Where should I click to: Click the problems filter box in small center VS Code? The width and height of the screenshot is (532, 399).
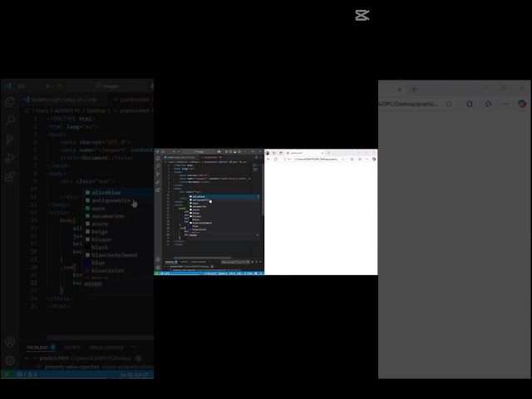235,262
